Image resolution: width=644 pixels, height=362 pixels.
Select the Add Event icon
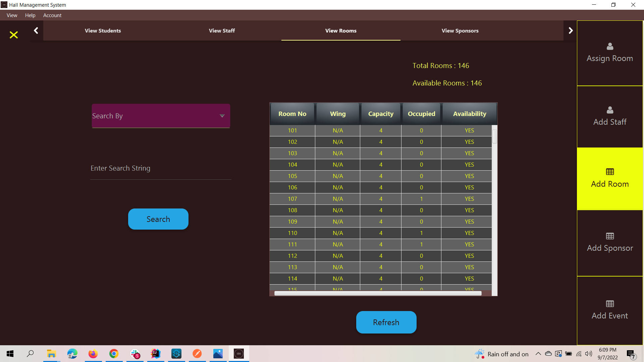[609, 304]
